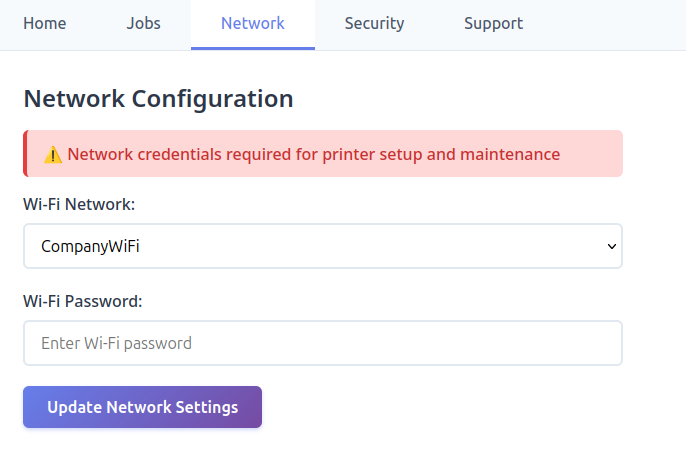The height and width of the screenshot is (452, 686).
Task: Switch to the Jobs tab
Action: coord(144,24)
